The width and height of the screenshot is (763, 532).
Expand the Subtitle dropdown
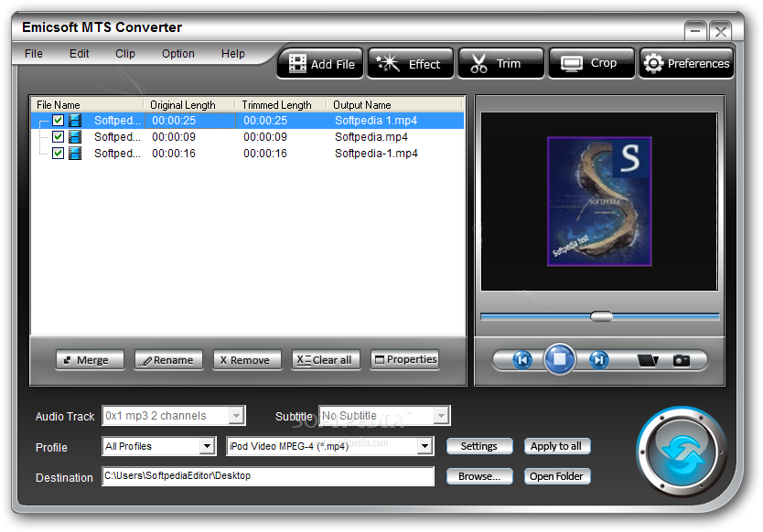(441, 416)
